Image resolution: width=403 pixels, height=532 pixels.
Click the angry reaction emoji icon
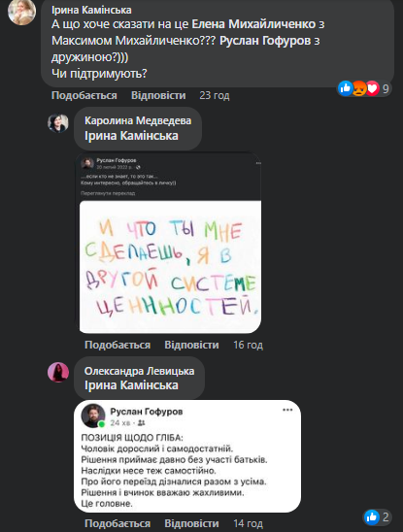coord(359,89)
